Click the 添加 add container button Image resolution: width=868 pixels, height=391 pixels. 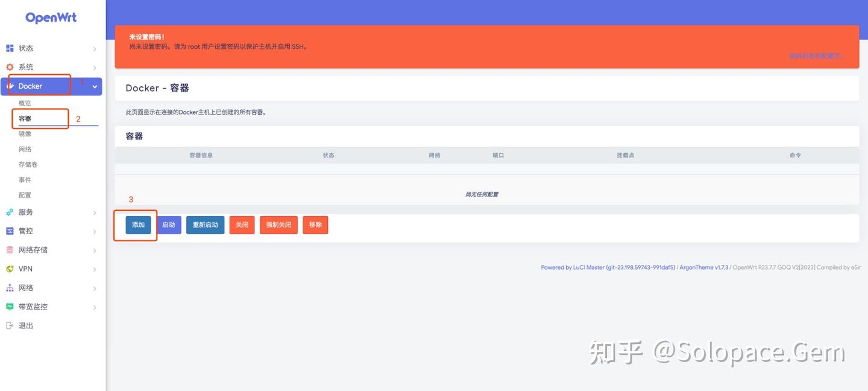point(137,224)
